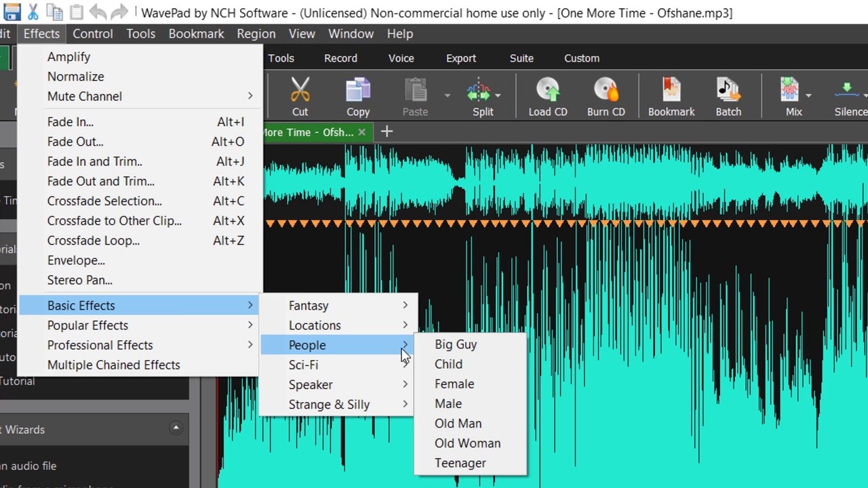Image resolution: width=868 pixels, height=488 pixels.
Task: Open the View menu
Action: point(302,33)
